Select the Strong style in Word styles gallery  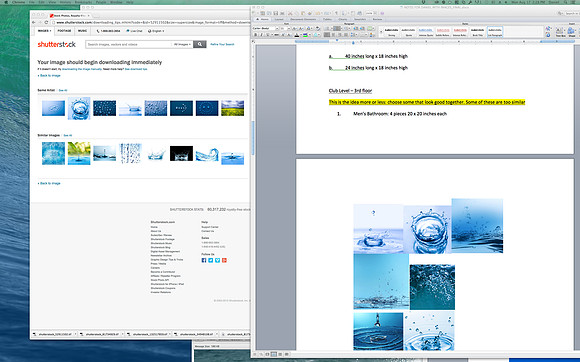392,32
